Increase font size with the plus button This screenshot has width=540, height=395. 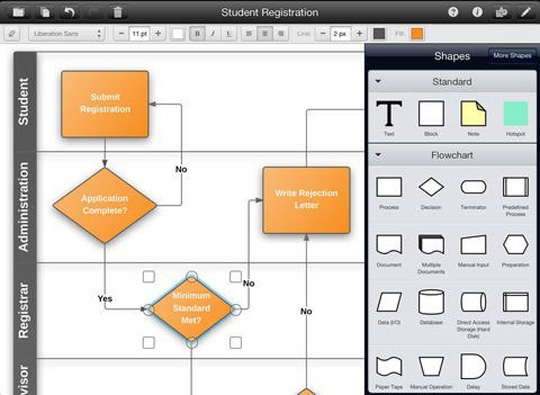click(158, 34)
